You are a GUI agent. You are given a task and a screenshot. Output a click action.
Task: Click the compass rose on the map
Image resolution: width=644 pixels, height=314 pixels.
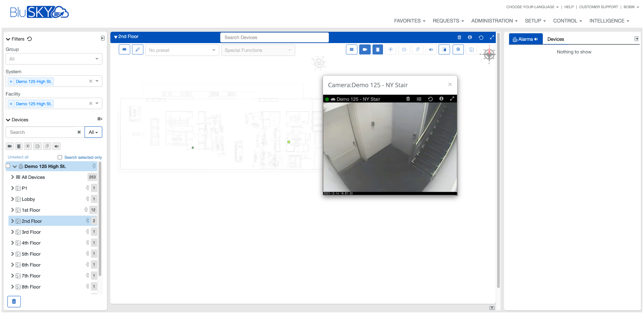pyautogui.click(x=489, y=55)
